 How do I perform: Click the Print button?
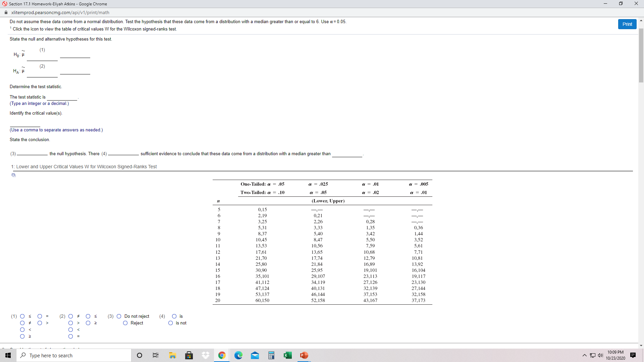tap(627, 24)
